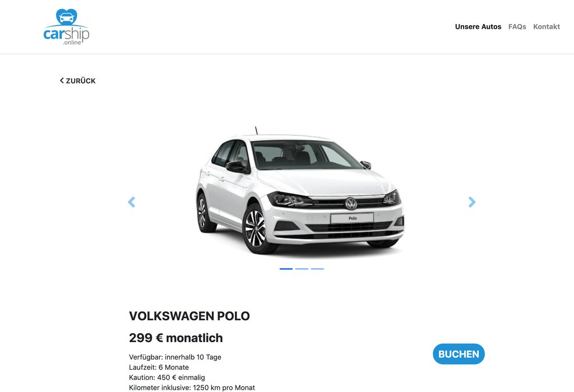Go to the Kontakt page
The height and width of the screenshot is (392, 574).
pos(546,27)
